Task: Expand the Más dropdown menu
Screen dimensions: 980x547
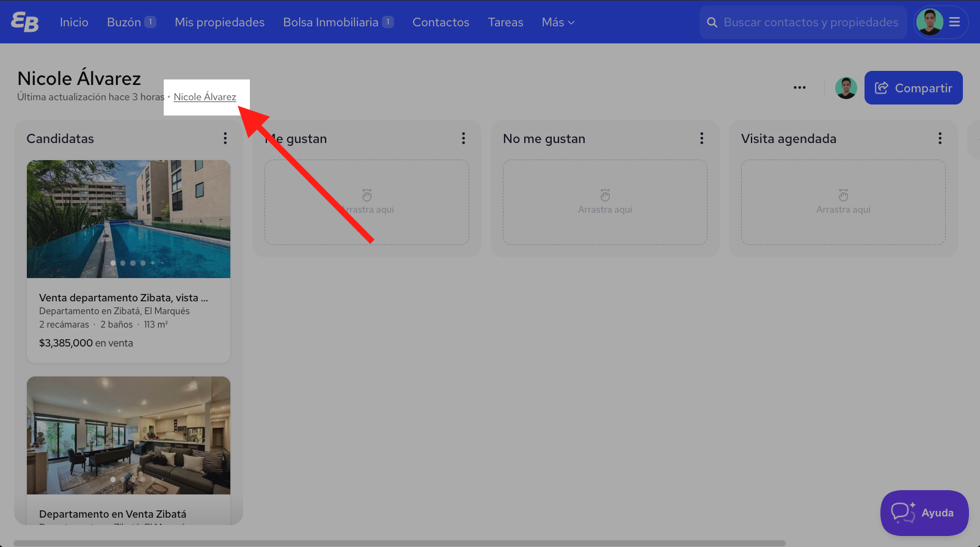Action: pos(558,22)
